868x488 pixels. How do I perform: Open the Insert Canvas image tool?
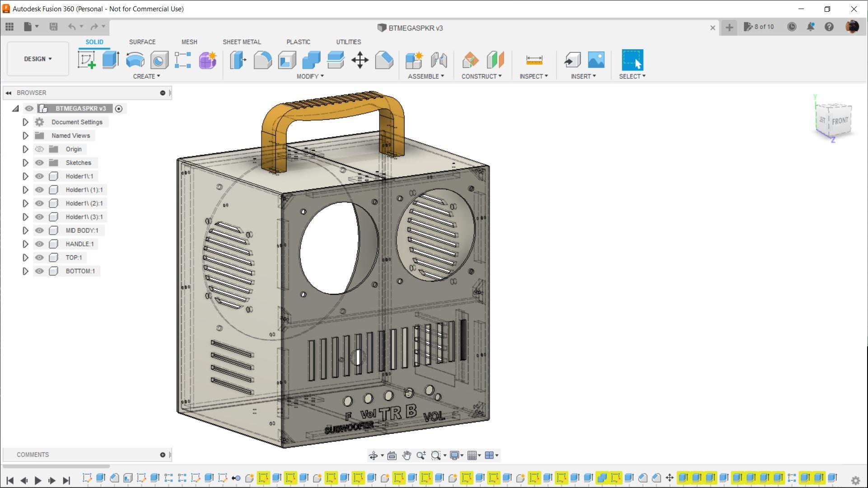pyautogui.click(x=596, y=60)
